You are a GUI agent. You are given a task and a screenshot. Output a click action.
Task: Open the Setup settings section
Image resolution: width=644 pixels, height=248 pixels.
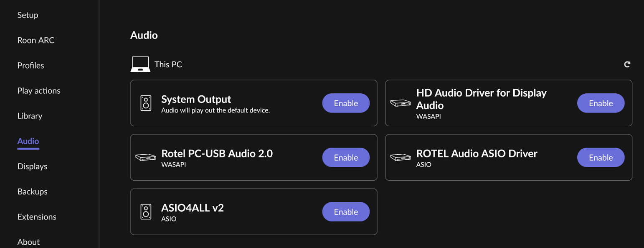coord(28,15)
